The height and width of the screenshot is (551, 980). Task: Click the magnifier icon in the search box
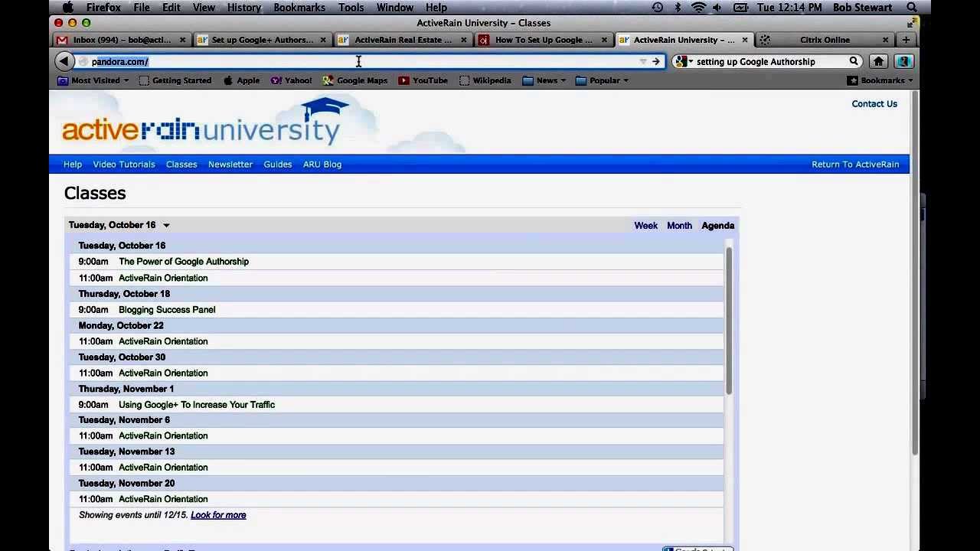(x=854, y=61)
